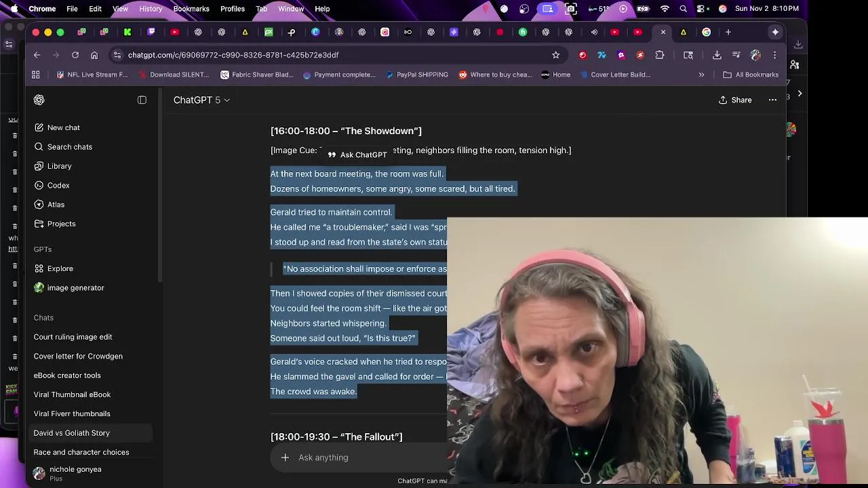Expand the ChatGPT 5 model dropdown
This screenshot has height=488, width=868.
(x=201, y=100)
